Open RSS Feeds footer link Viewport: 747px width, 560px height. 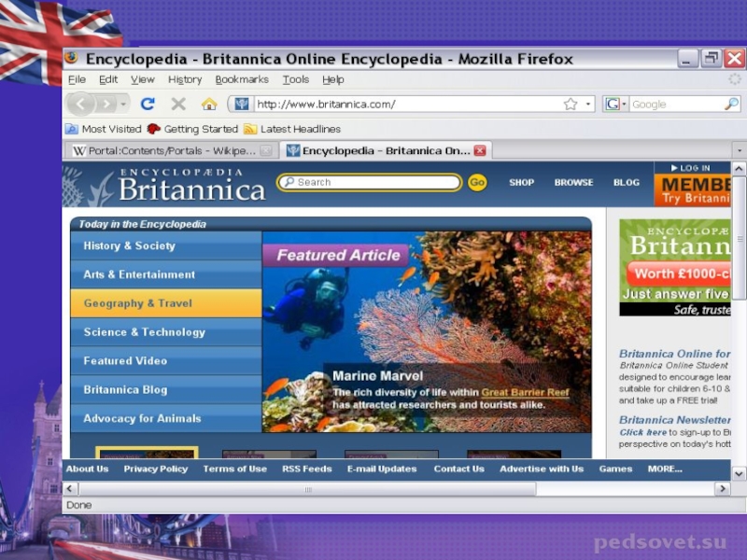point(307,469)
